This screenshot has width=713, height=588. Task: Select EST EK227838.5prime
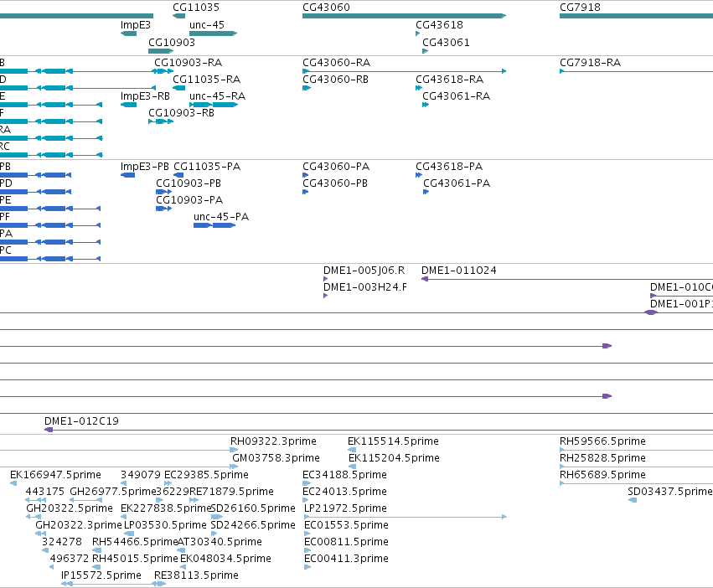point(166,508)
